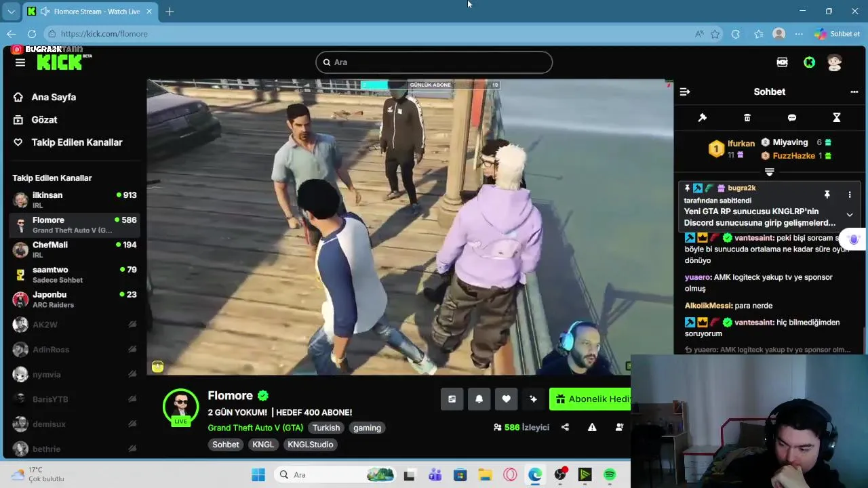Click the Ara search field on Kick
Image resolution: width=868 pixels, height=488 pixels.
coord(434,62)
